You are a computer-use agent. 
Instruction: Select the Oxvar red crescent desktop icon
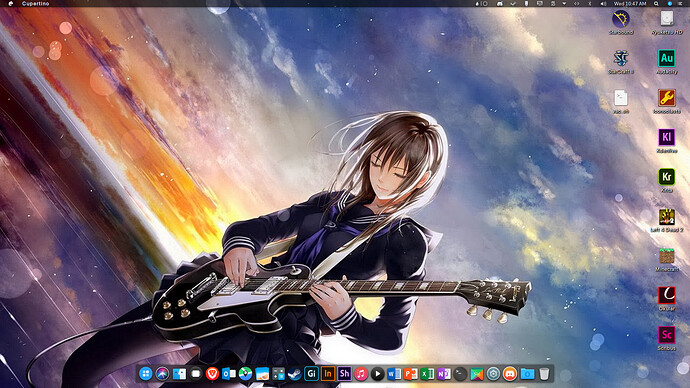[667, 295]
